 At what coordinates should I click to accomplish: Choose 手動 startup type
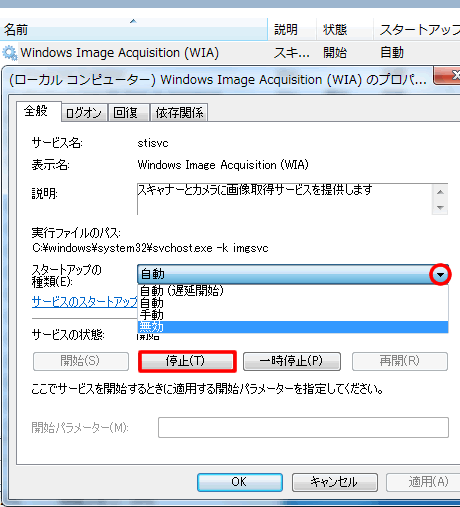293,315
